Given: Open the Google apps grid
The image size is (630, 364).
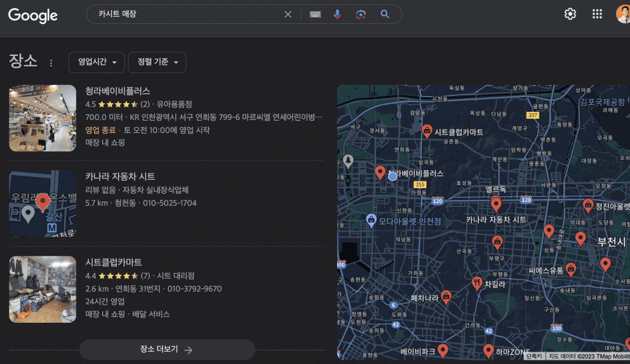Looking at the screenshot, I should [597, 14].
